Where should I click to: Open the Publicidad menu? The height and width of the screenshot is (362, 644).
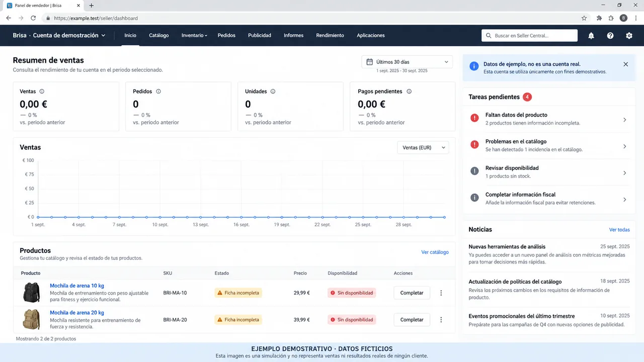[x=260, y=36]
